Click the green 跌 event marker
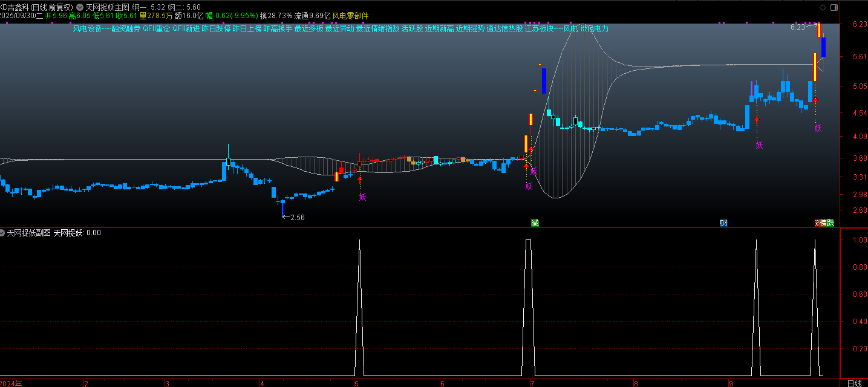This screenshot has height=387, width=868. tap(830, 223)
